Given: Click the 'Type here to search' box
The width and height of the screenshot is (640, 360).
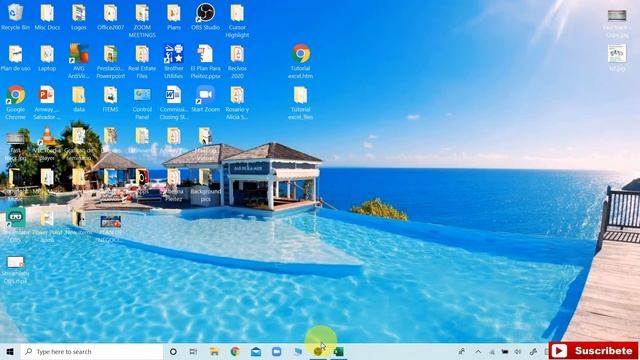Looking at the screenshot, I should coord(92,351).
